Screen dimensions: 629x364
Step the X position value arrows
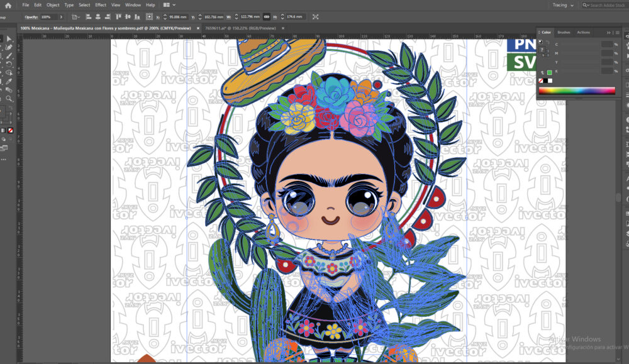[165, 17]
